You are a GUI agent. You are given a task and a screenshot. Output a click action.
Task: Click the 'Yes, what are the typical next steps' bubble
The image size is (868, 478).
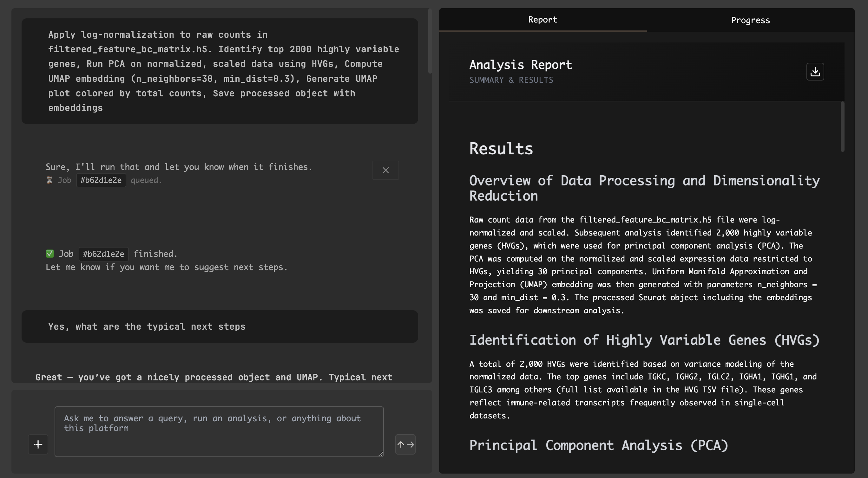tap(220, 326)
